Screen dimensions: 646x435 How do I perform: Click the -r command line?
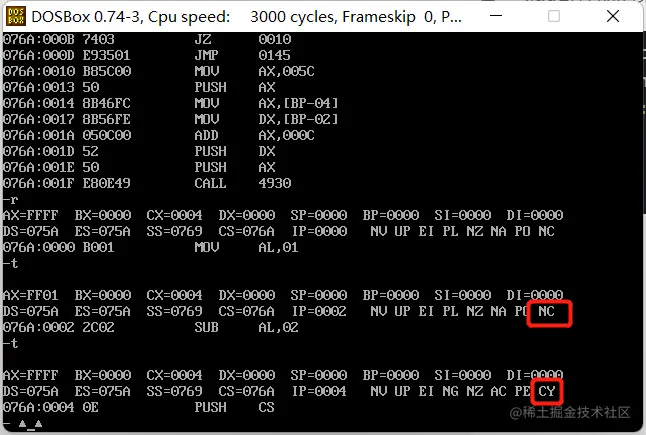tap(11, 200)
